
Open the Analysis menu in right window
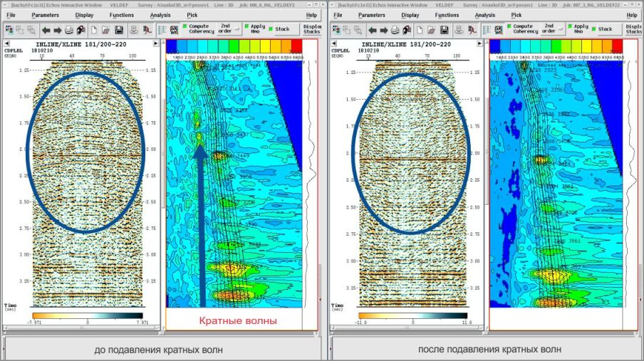(484, 14)
